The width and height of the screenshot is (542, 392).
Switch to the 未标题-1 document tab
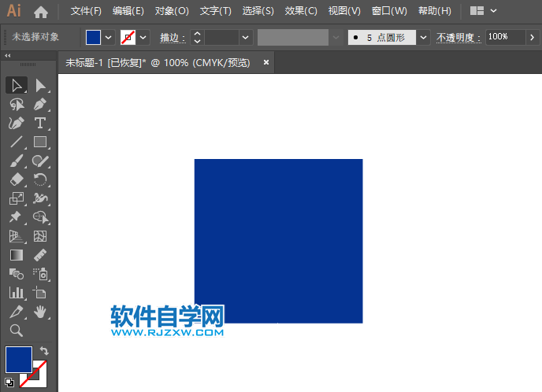(x=158, y=62)
